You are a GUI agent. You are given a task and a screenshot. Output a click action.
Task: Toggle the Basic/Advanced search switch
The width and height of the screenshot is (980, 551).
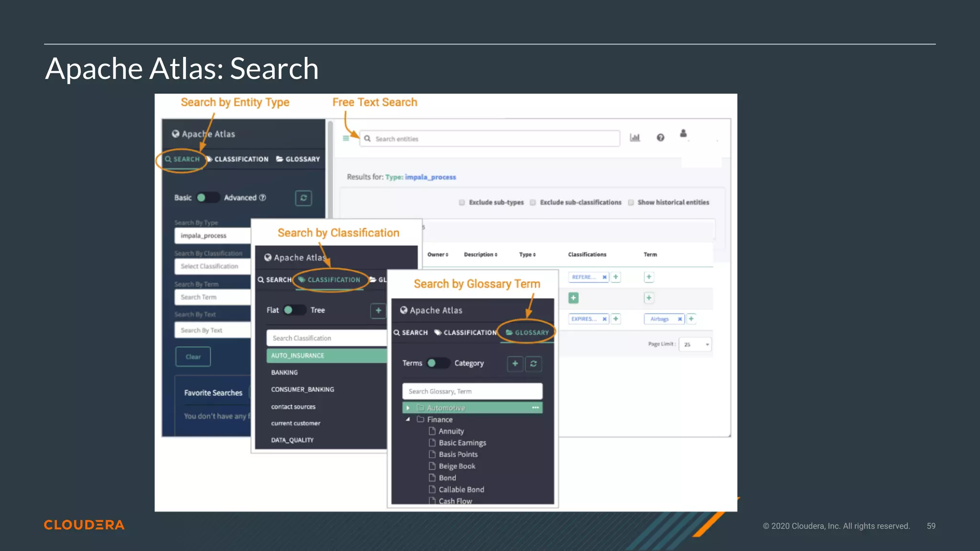point(207,198)
